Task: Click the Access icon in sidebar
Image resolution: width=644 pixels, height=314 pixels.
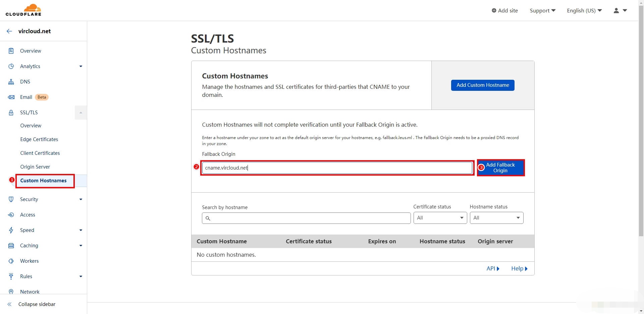Action: pos(11,215)
